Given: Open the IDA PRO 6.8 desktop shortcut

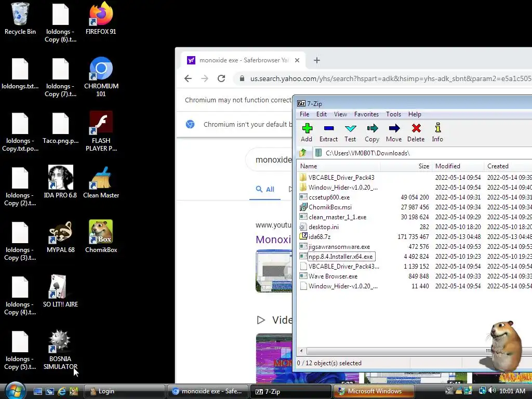Looking at the screenshot, I should tap(60, 182).
